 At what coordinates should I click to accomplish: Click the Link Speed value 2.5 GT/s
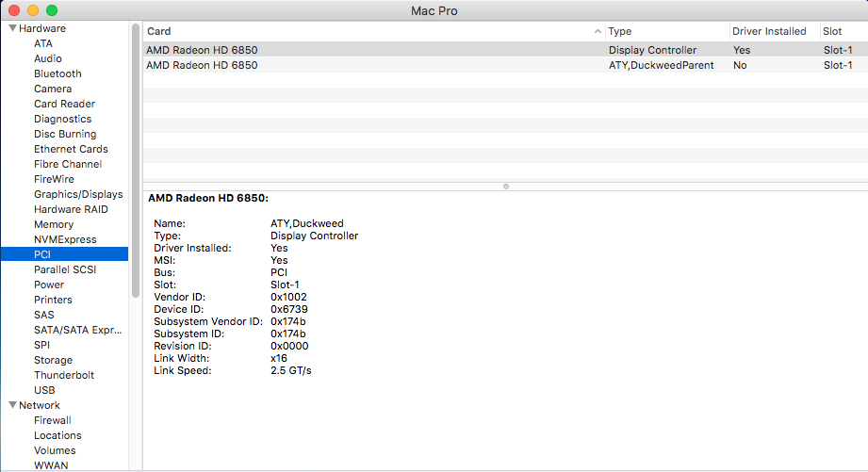tap(290, 371)
